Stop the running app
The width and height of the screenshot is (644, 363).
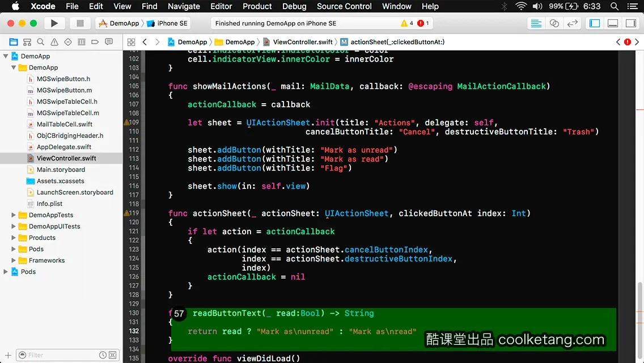coord(80,23)
